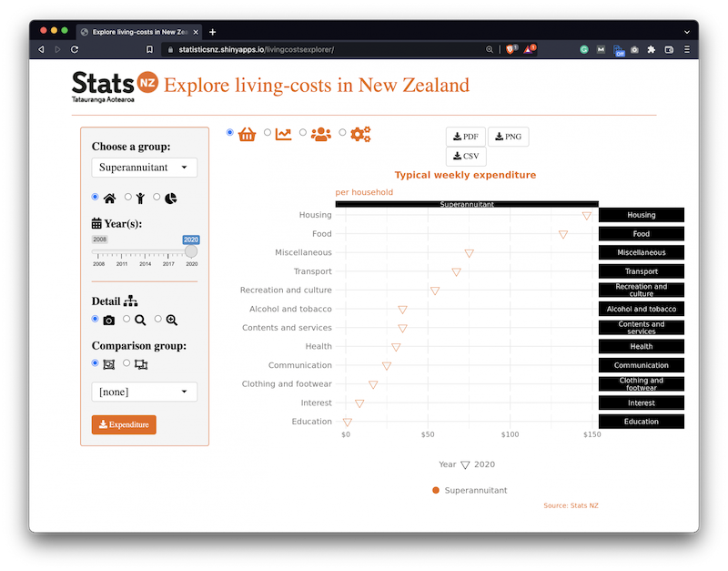The image size is (728, 571).
Task: Click the black Education label button
Action: point(642,422)
